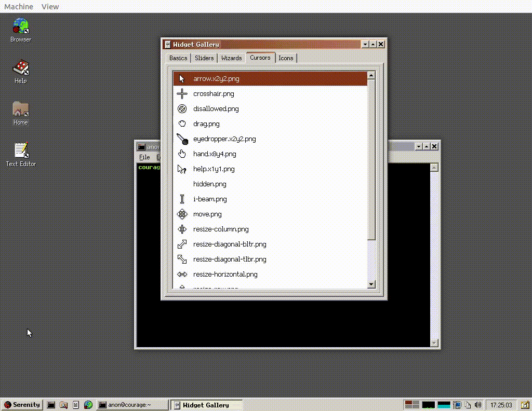Open the volume control in the system tray

(x=478, y=405)
